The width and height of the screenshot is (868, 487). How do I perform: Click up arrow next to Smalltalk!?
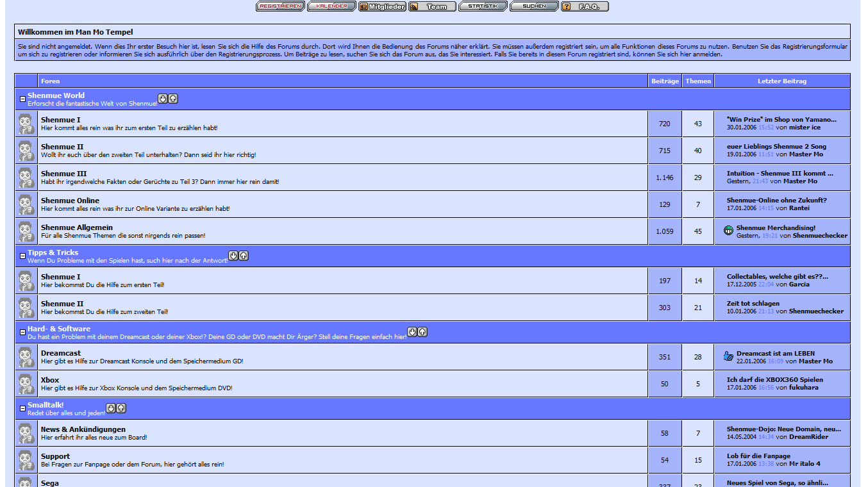121,408
